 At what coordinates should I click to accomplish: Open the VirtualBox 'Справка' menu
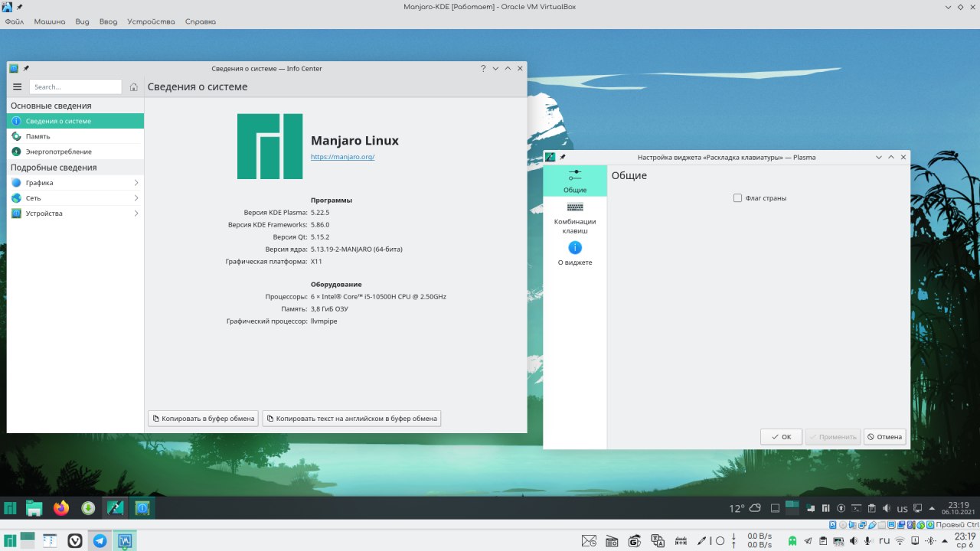[201, 21]
